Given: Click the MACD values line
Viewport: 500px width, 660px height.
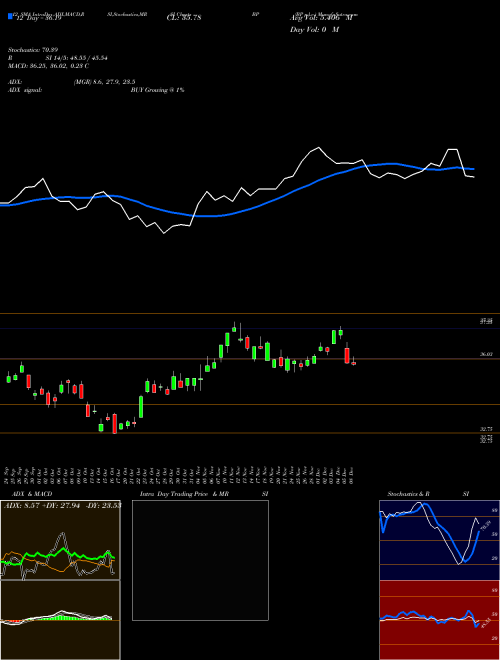Looking at the screenshot, I should point(49,66).
